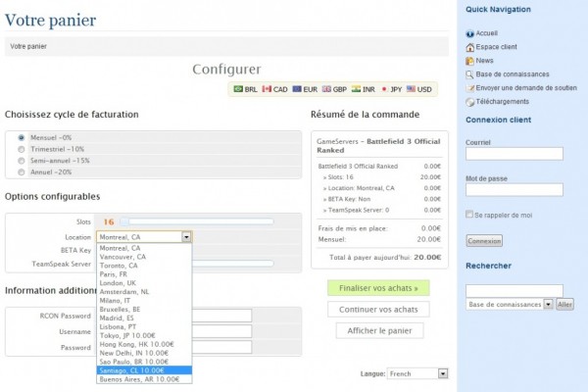
Task: Focus the Password field under Username
Action: tap(221, 347)
